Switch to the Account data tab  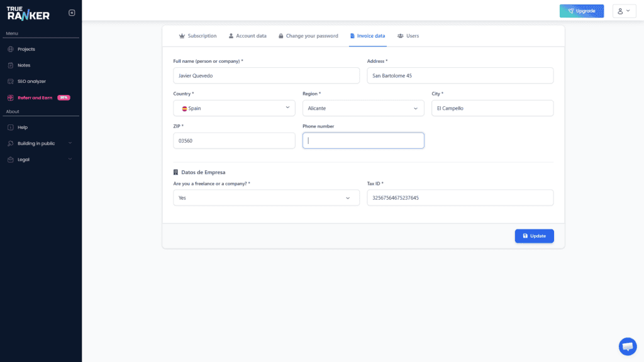[x=247, y=36]
